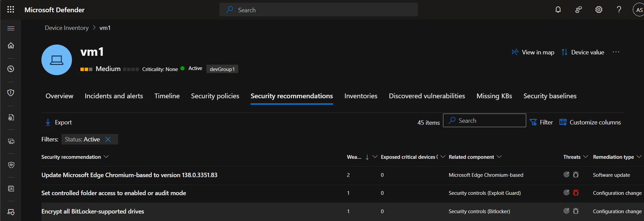Click the devGroup1 tag

pyautogui.click(x=222, y=69)
